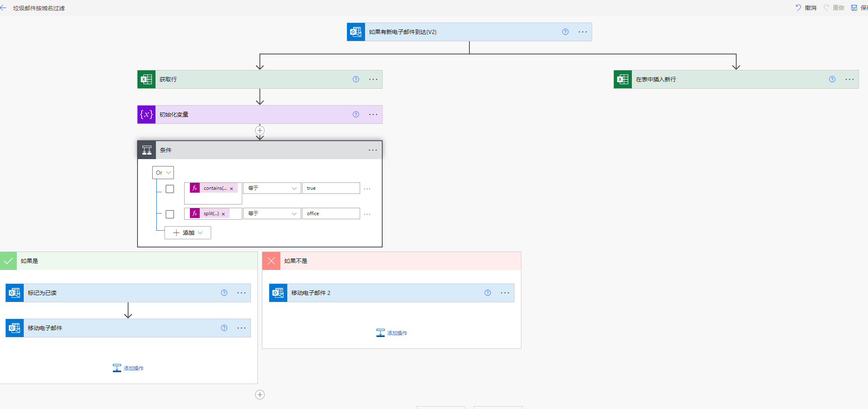This screenshot has width=868, height=409.
Task: Click the 如果不是 branch header label
Action: pos(296,261)
